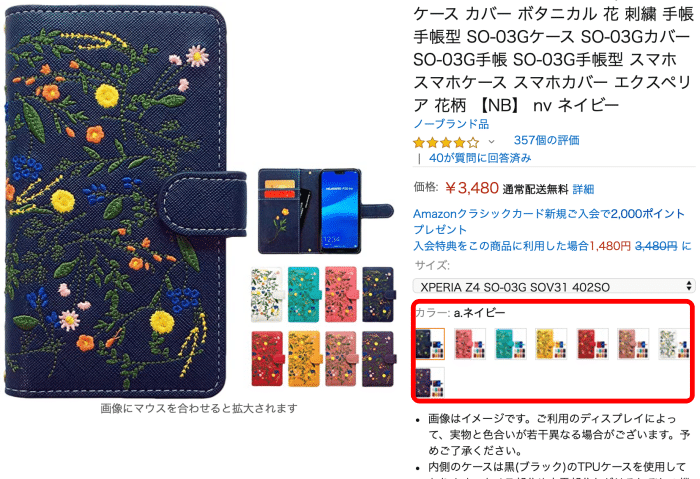Screen dimensions: 700x479
Task: Expand the star rating breakdown chevron
Action: (x=492, y=142)
